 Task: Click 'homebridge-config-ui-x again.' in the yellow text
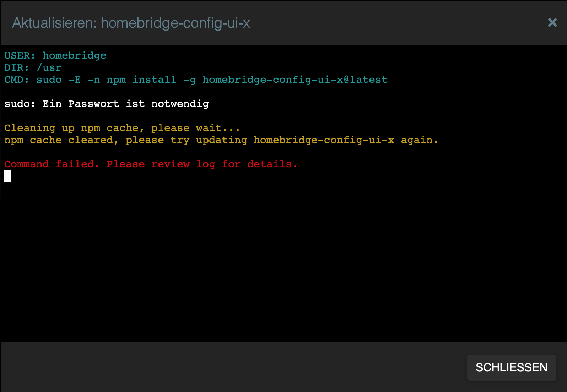tap(345, 140)
